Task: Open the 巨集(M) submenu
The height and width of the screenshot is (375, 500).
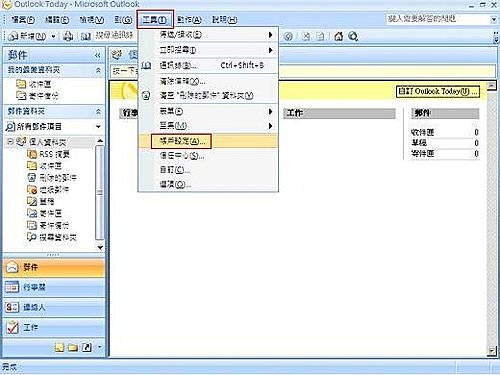Action: coord(208,126)
